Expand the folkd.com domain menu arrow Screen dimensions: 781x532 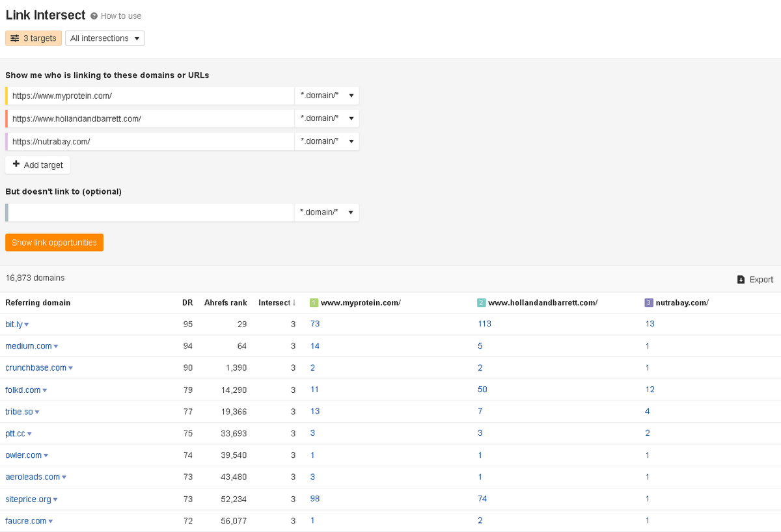44,390
